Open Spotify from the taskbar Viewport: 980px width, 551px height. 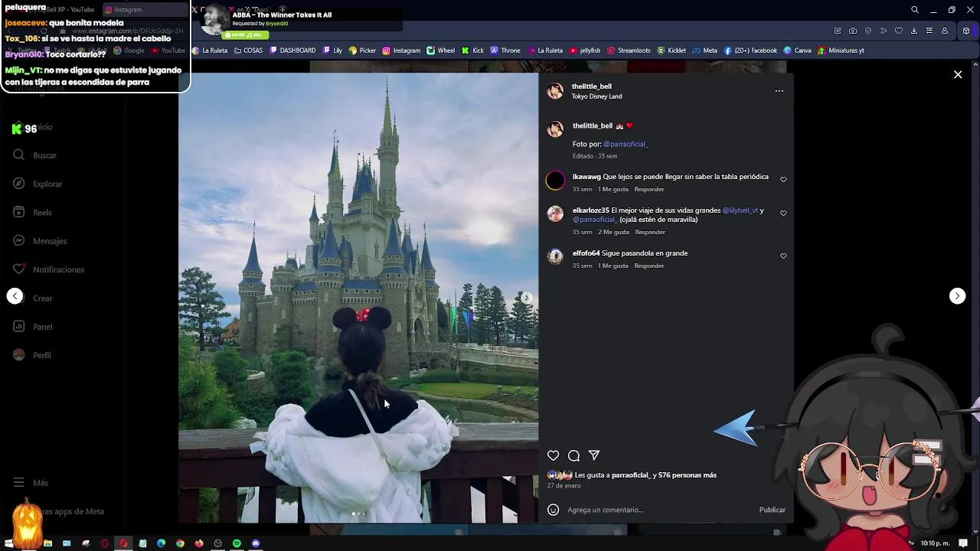pyautogui.click(x=237, y=543)
